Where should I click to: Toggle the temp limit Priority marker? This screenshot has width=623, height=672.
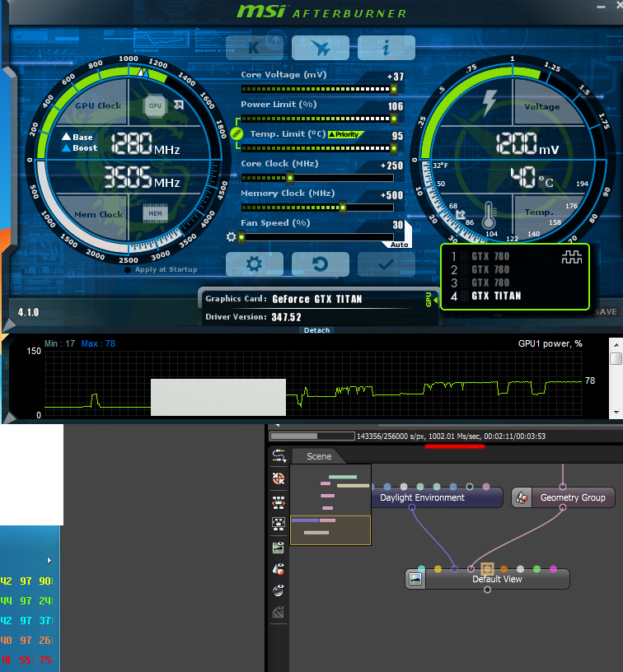345,134
